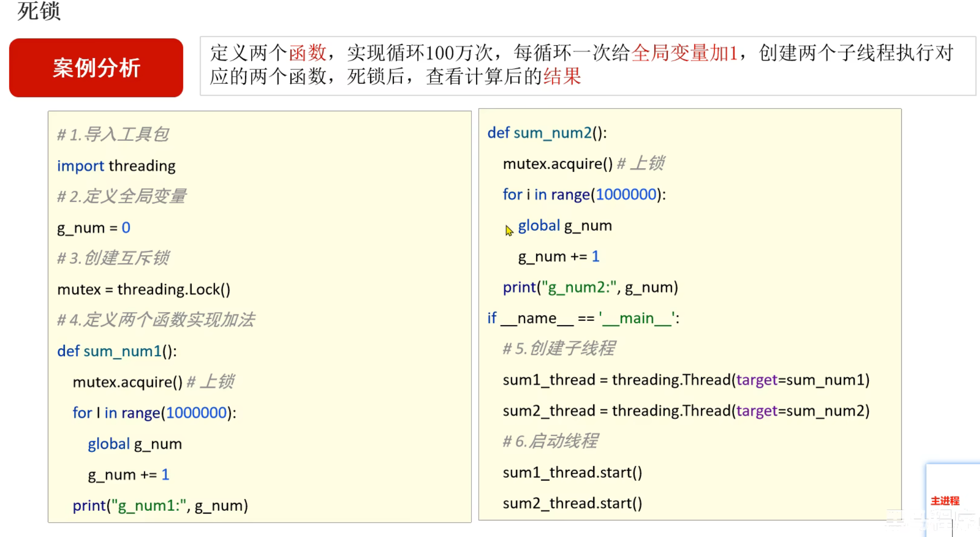The image size is (980, 537).
Task: Click the mutex = threading.Lock() line
Action: coord(143,289)
